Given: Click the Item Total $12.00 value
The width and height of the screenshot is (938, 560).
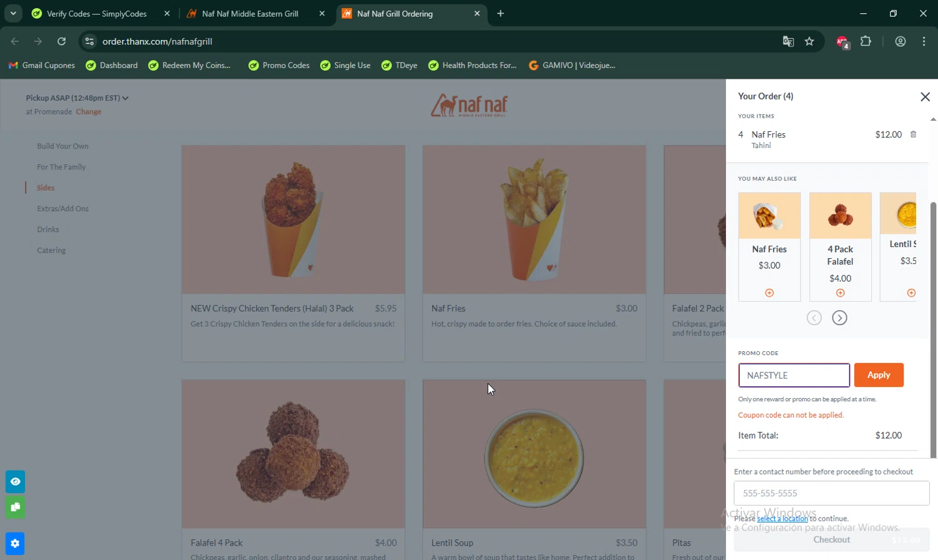Looking at the screenshot, I should pos(888,436).
